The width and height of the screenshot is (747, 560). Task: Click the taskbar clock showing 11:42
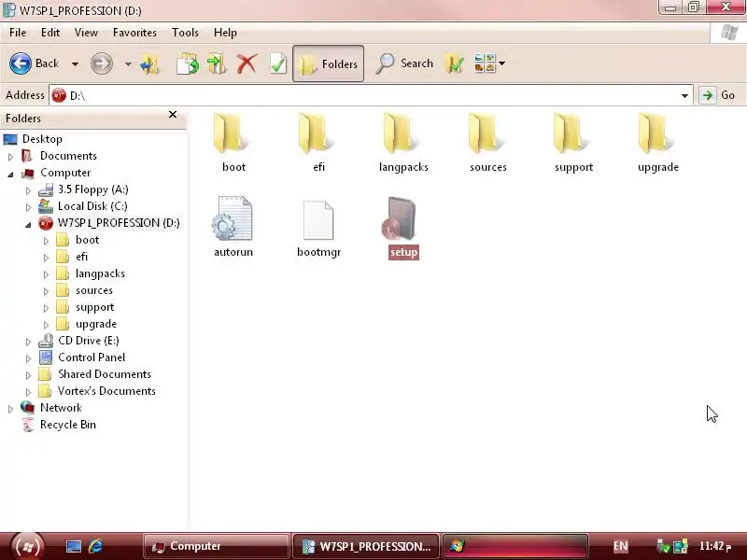click(x=714, y=546)
